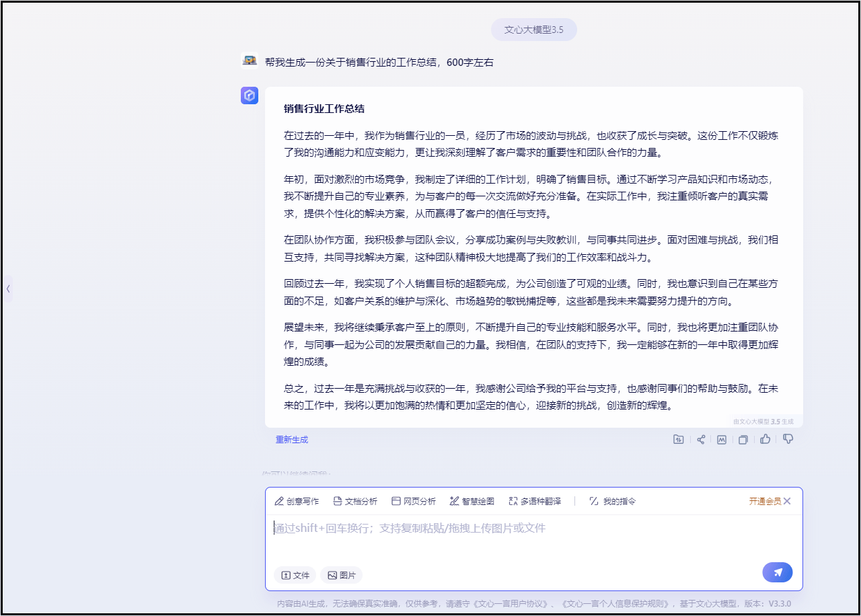Image resolution: width=861 pixels, height=616 pixels.
Task: Select the 智慧绘图 tool
Action: coord(472,501)
